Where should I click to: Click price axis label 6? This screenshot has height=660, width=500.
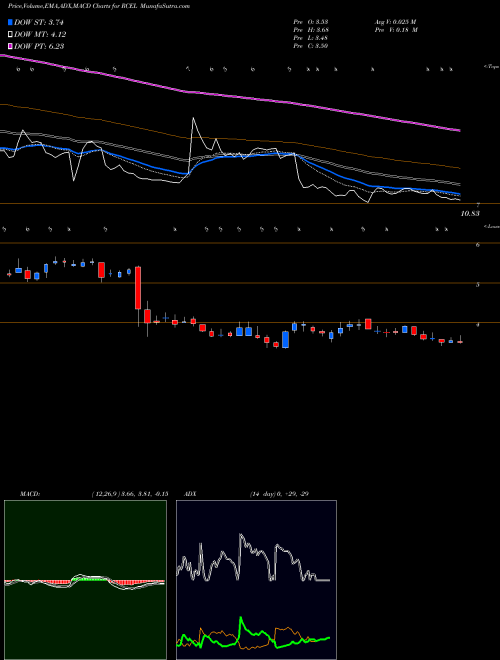[478, 245]
